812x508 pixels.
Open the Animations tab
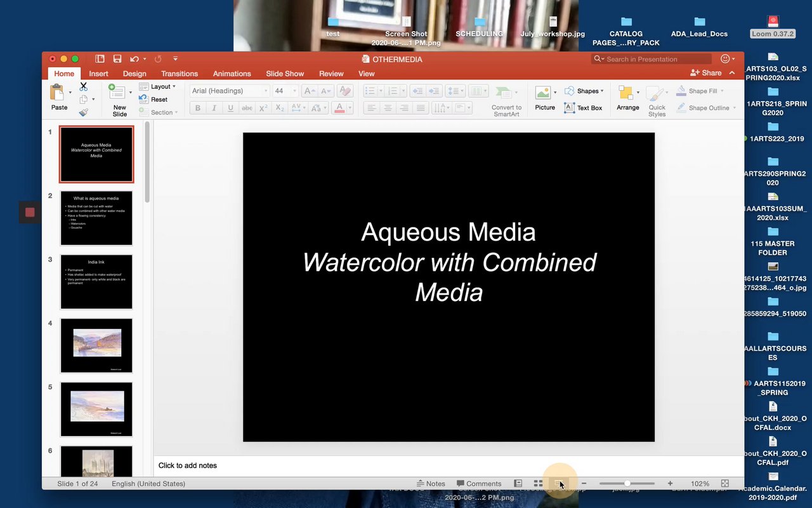pos(232,74)
